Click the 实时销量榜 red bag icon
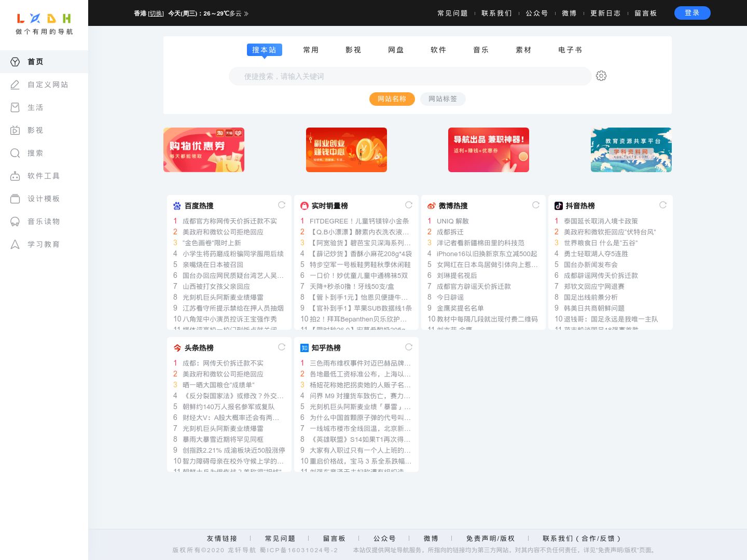Viewport: 747px width, 560px height. [x=305, y=206]
